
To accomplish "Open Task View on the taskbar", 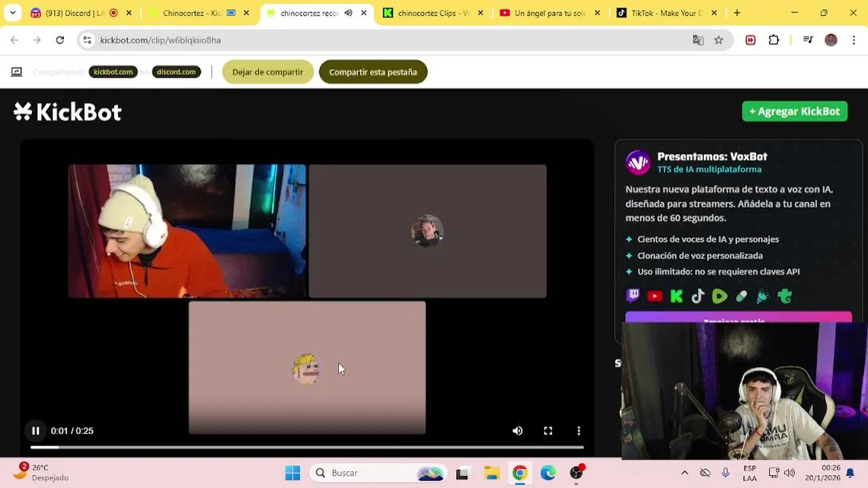I will (462, 473).
